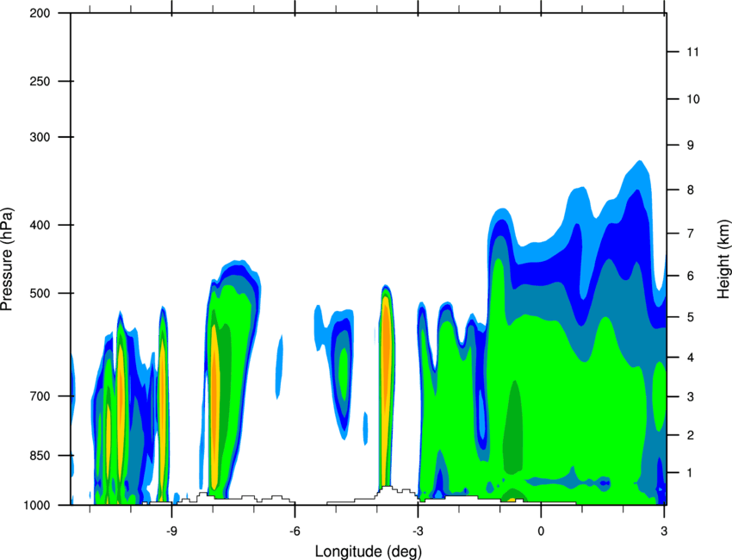Click the 500 pressure tick label
The width and height of the screenshot is (732, 560).
40,293
